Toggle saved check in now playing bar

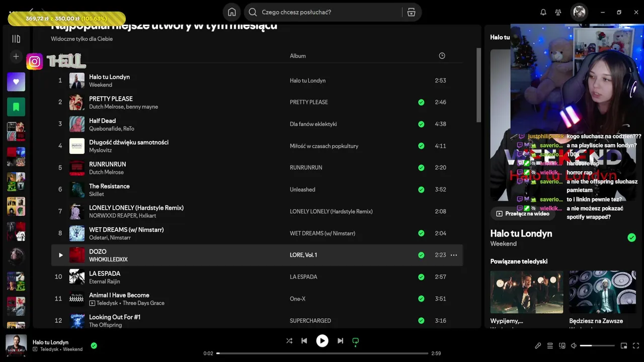(x=94, y=345)
